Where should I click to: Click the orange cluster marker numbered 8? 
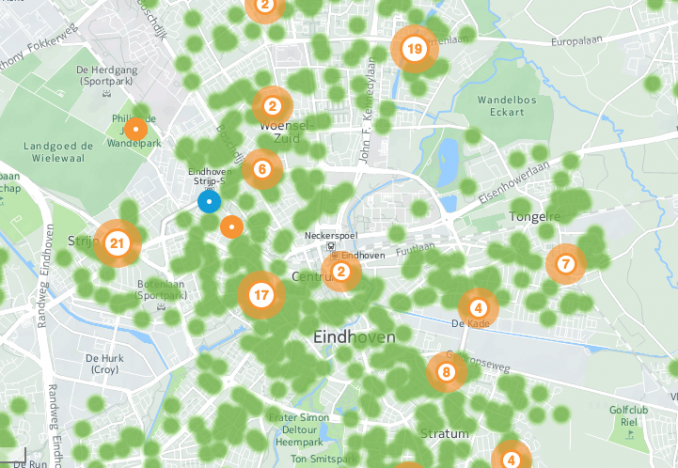[446, 372]
